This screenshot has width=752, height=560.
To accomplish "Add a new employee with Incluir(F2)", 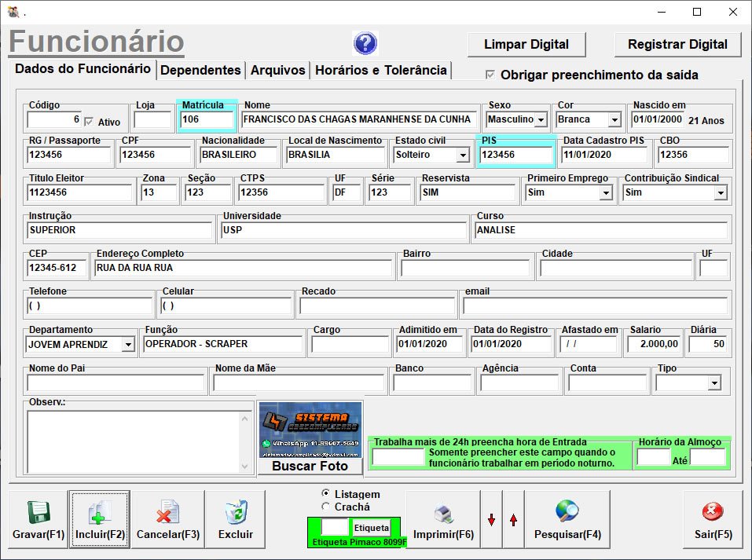I will pyautogui.click(x=100, y=519).
